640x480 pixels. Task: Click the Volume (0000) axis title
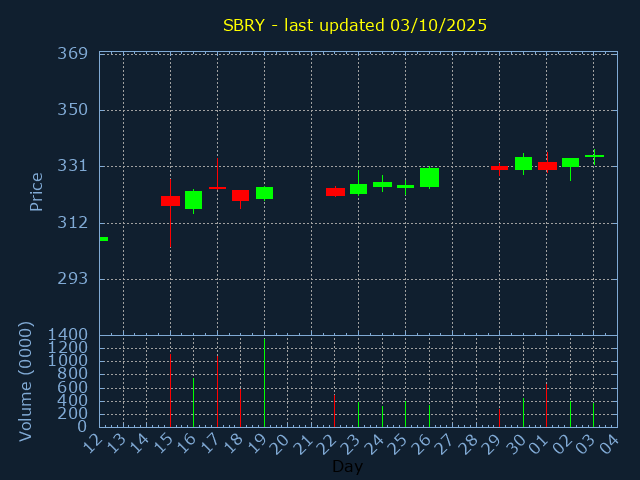coord(26,381)
